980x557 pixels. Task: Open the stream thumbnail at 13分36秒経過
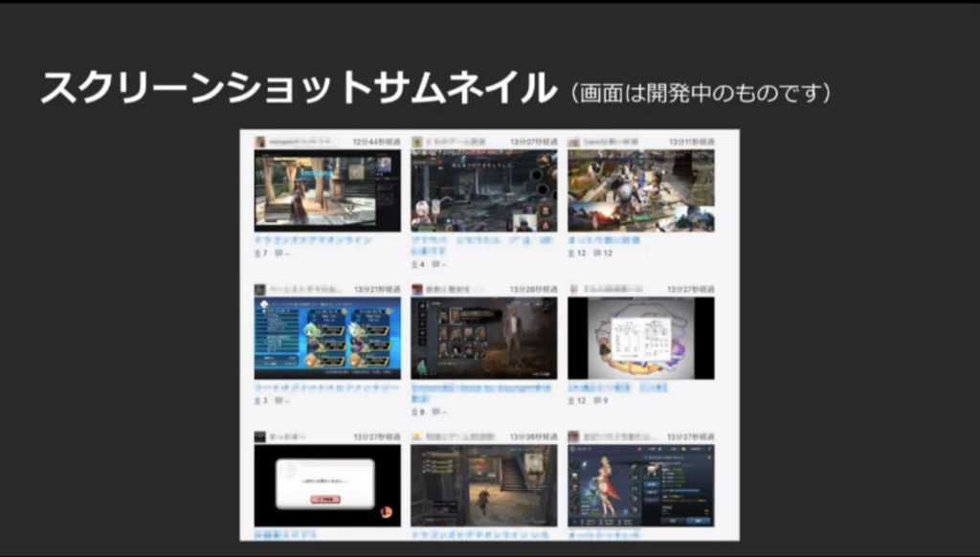coord(483,486)
